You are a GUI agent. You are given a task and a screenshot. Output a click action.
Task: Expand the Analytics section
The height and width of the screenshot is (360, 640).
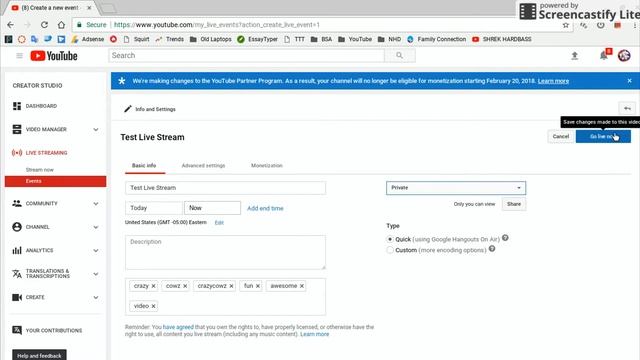click(96, 250)
